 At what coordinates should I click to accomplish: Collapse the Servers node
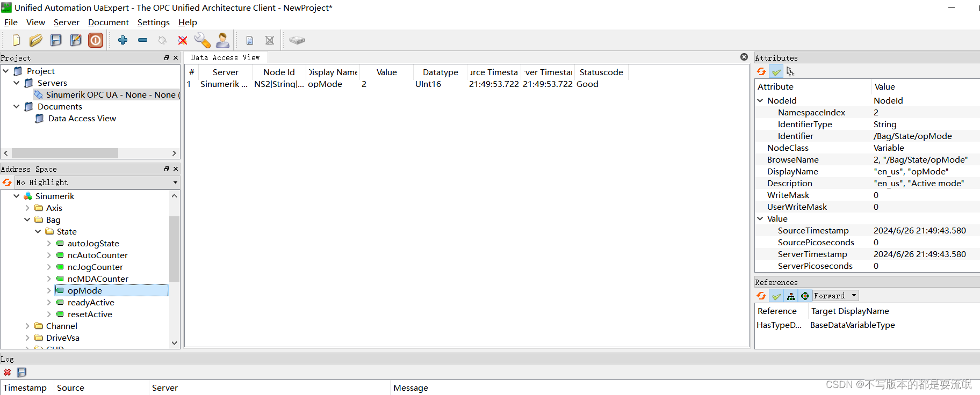[x=17, y=83]
